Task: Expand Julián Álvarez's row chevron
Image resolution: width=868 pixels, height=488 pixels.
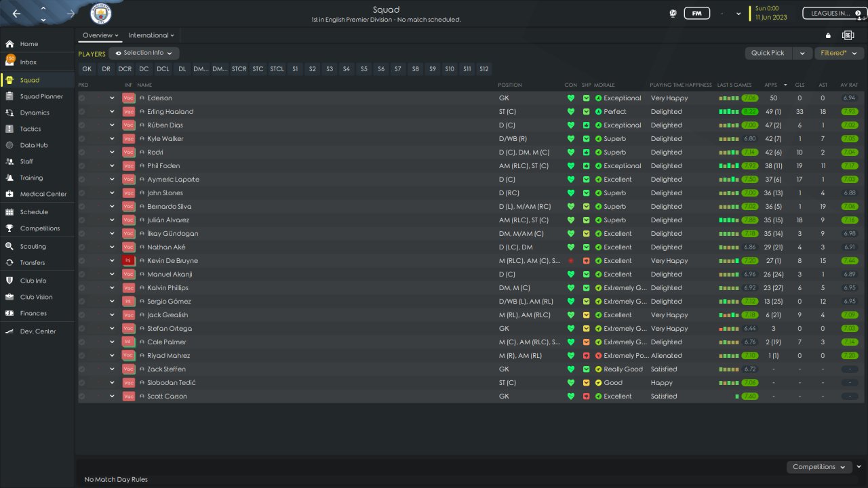Action: coord(112,220)
